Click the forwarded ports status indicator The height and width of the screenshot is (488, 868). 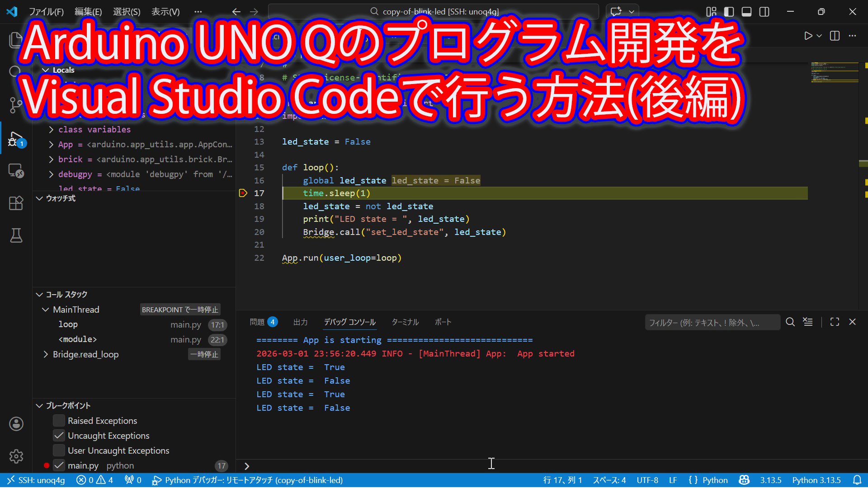click(133, 480)
